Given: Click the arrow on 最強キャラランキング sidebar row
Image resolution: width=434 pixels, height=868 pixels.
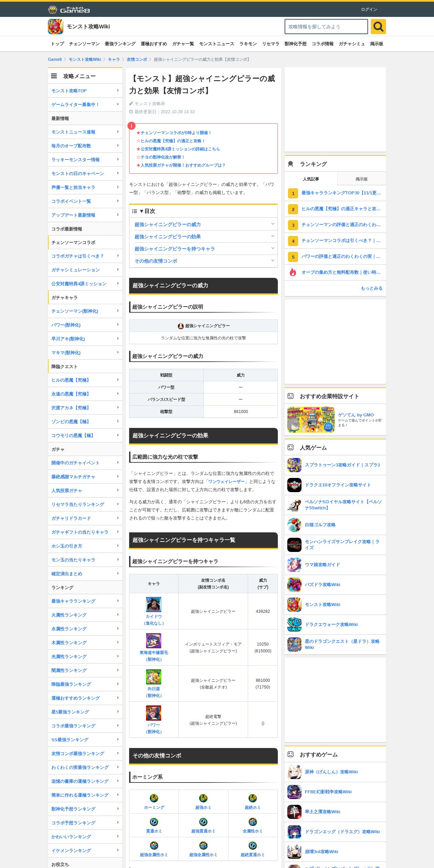Looking at the screenshot, I should coord(118,601).
